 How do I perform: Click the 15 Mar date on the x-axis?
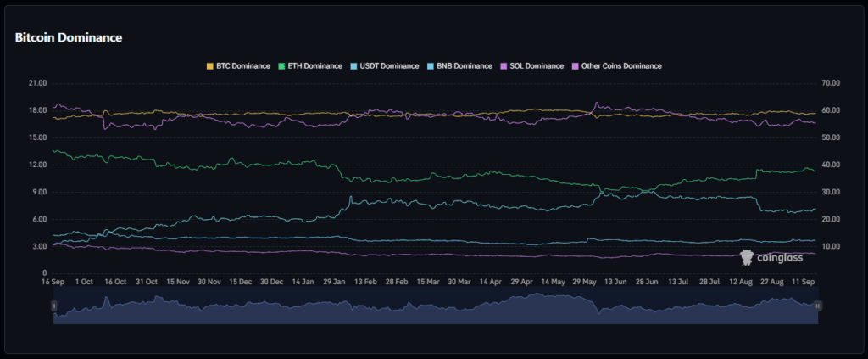click(x=428, y=282)
